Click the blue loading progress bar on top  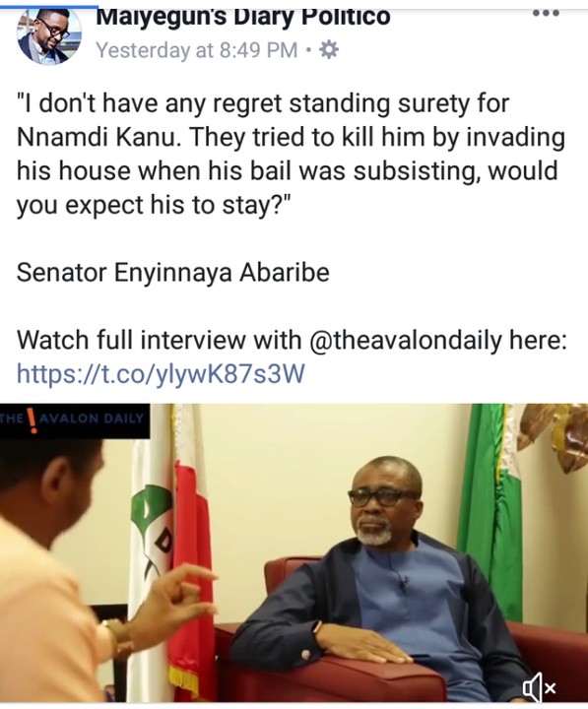pos(49,6)
